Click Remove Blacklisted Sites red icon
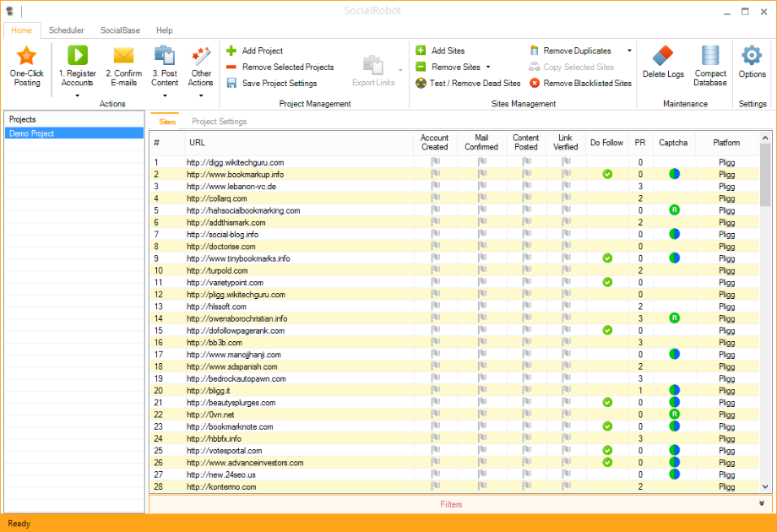Image resolution: width=777 pixels, height=532 pixels. click(x=534, y=84)
